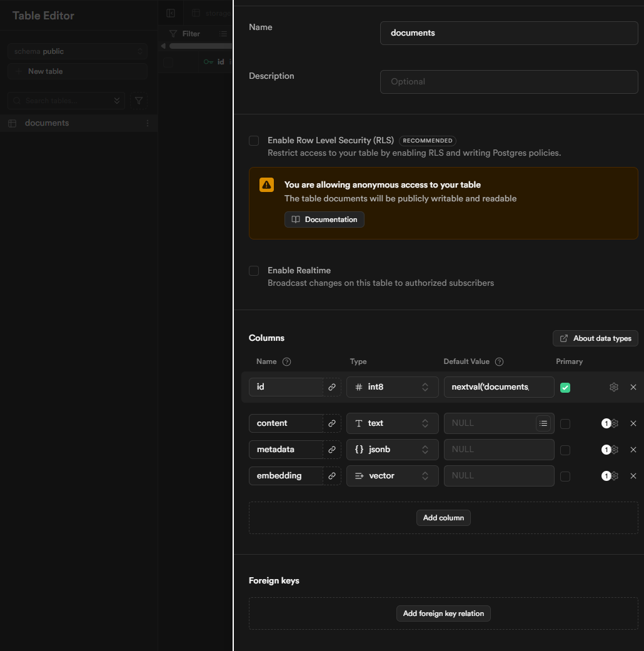Click the foreign key link icon for embedding

(332, 476)
